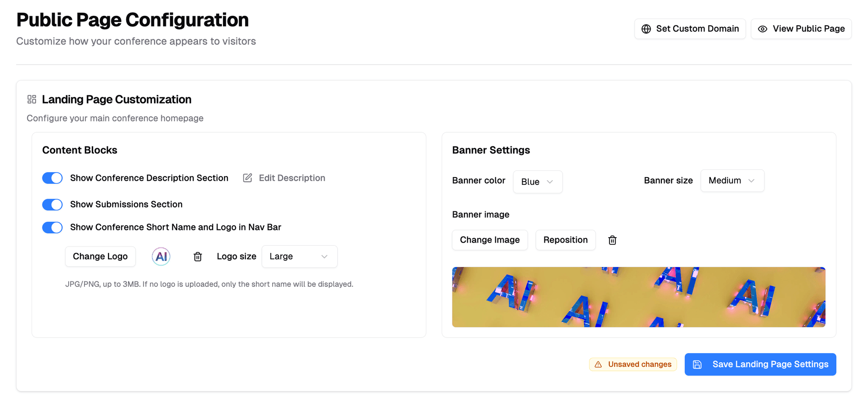Click the warning triangle on Unsaved changes
Viewport: 868px width, 402px height.
pos(598,364)
